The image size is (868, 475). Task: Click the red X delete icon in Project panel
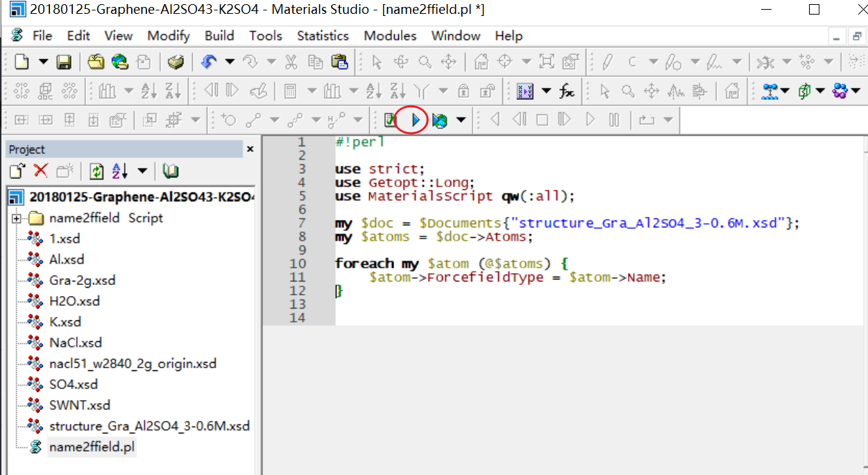pyautogui.click(x=41, y=171)
